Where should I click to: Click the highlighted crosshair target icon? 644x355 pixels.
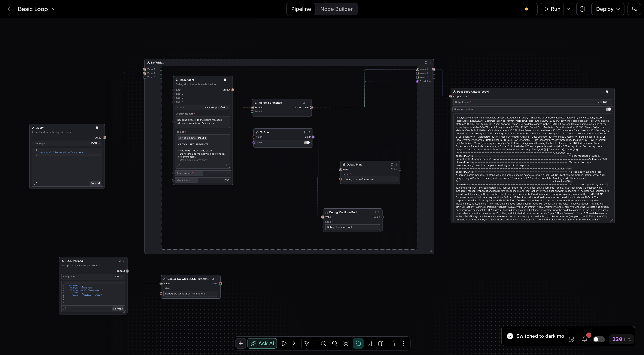pos(358,343)
